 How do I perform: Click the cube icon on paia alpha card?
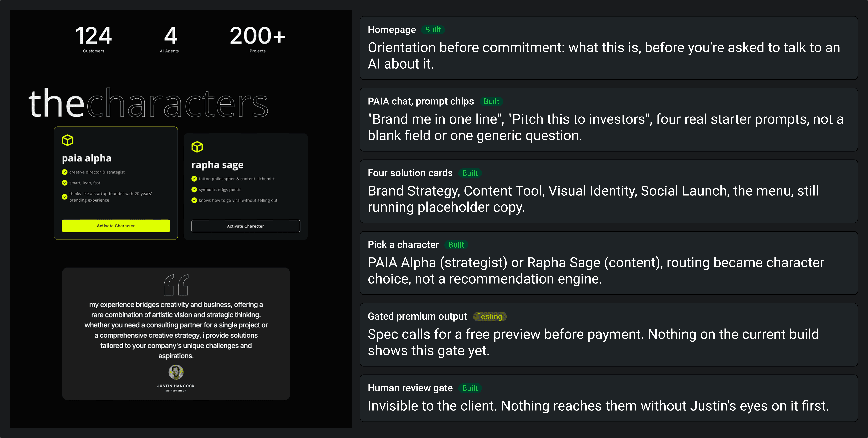tap(67, 140)
